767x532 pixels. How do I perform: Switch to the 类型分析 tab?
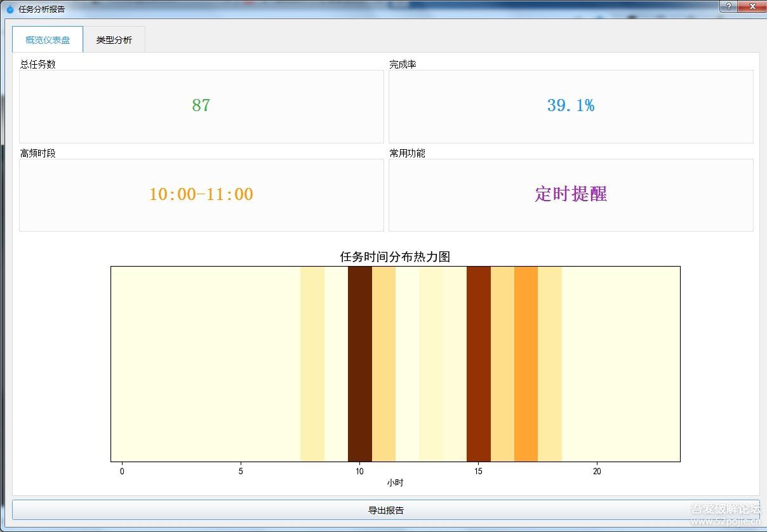114,40
